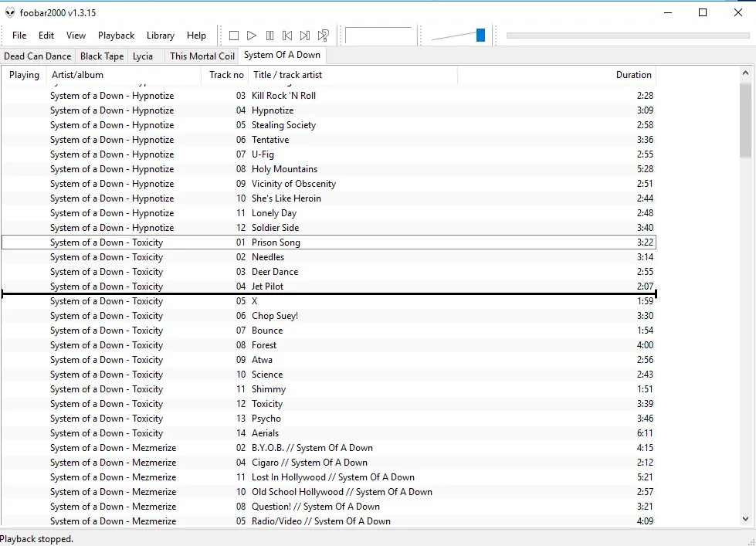Select track Old School Hollywood
756x546 pixels.
pyautogui.click(x=329, y=491)
